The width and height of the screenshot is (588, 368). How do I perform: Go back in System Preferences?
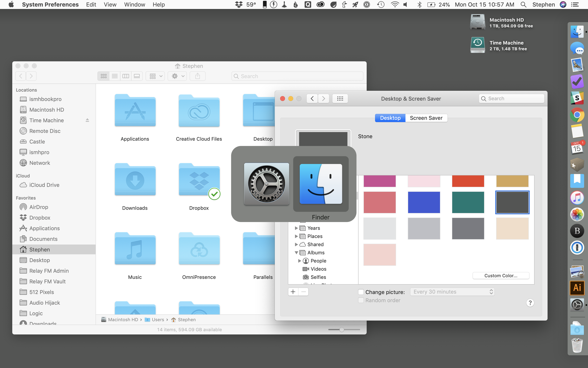(x=312, y=99)
